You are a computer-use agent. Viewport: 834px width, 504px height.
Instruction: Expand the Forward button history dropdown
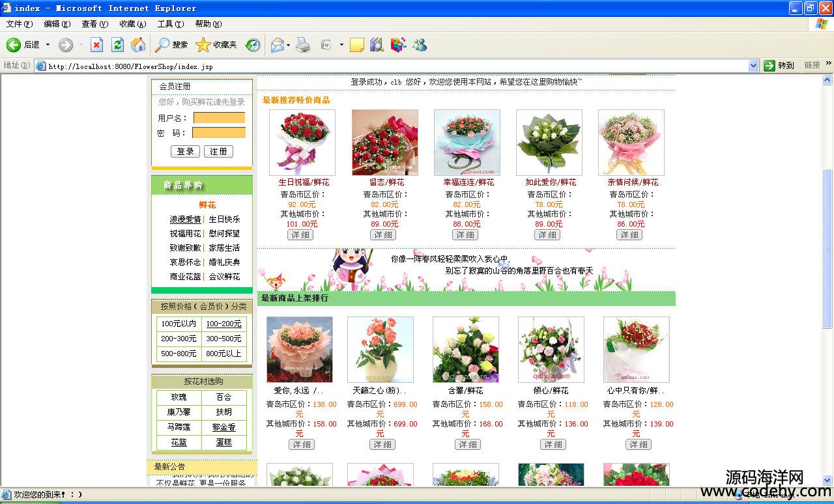81,44
